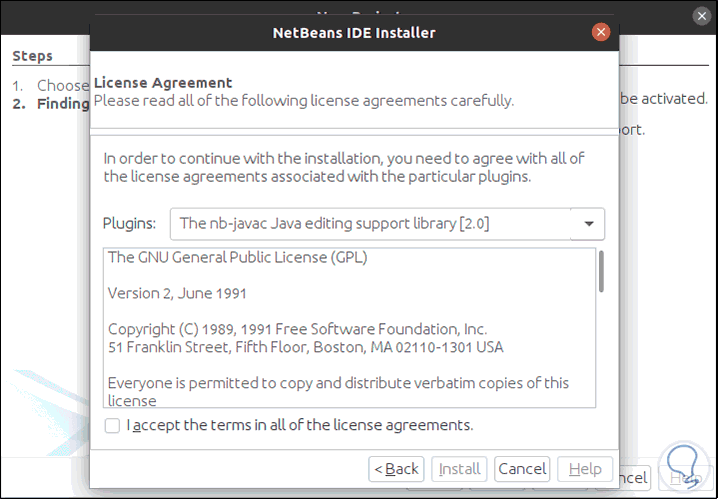Viewport: 718px width, 499px height.
Task: Select the 'Steps' heading in the background wizard
Action: tap(33, 56)
